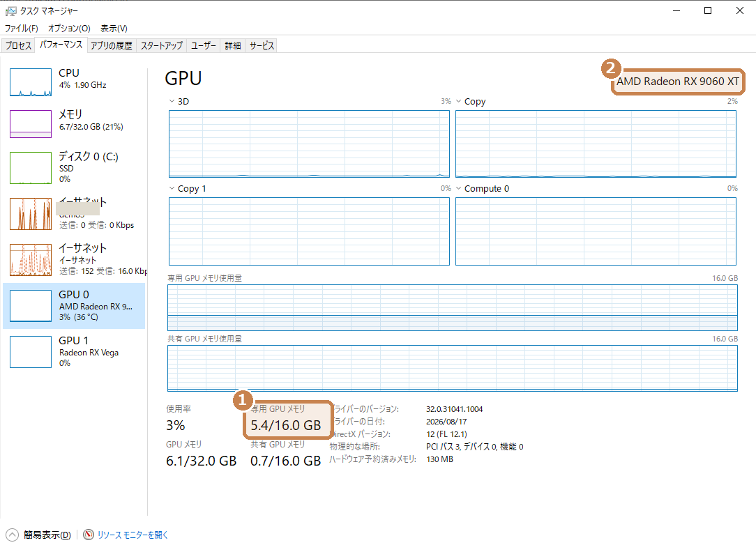Switch to the 詳細 tab
Image resolution: width=756 pixels, height=552 pixels.
coord(233,46)
